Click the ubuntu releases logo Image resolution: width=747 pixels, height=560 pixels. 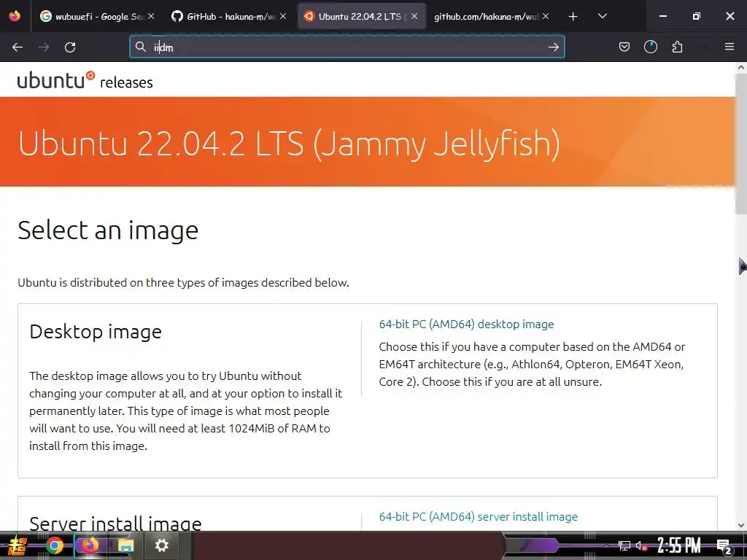[x=85, y=80]
